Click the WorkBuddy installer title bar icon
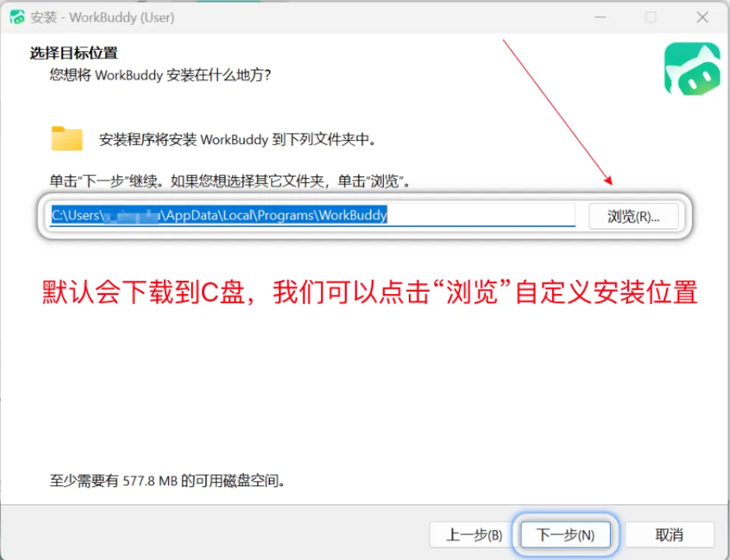Screen dimensions: 730x560 pos(17,17)
